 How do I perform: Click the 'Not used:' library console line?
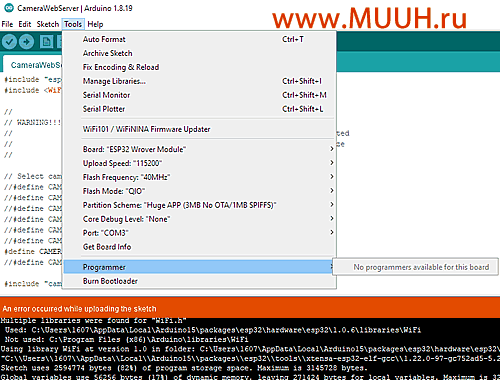tap(127, 340)
